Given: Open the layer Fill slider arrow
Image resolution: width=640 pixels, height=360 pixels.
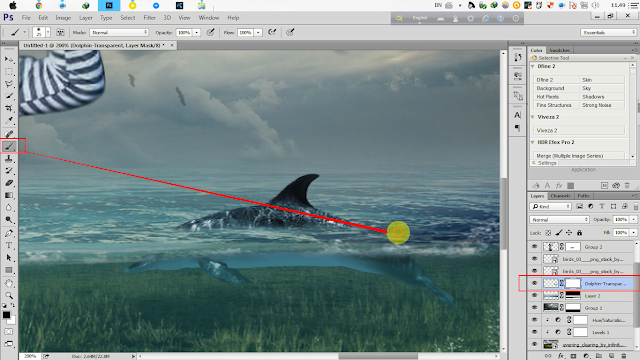Looking at the screenshot, I should point(633,233).
